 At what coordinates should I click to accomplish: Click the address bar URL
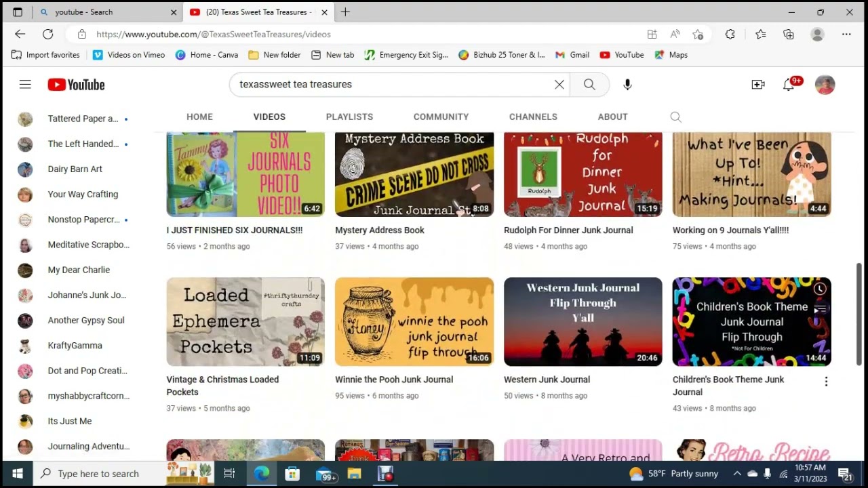click(x=214, y=34)
